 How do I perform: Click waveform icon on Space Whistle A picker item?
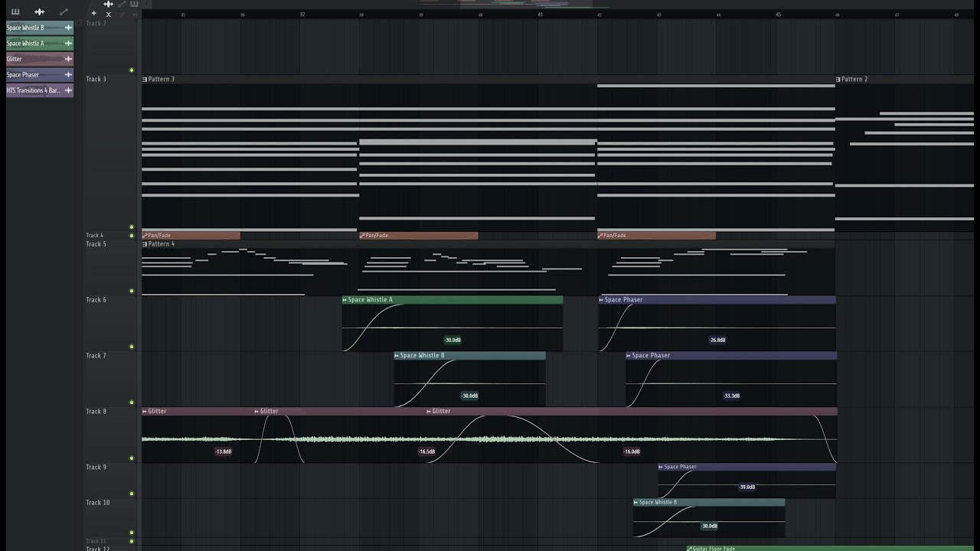[x=68, y=44]
